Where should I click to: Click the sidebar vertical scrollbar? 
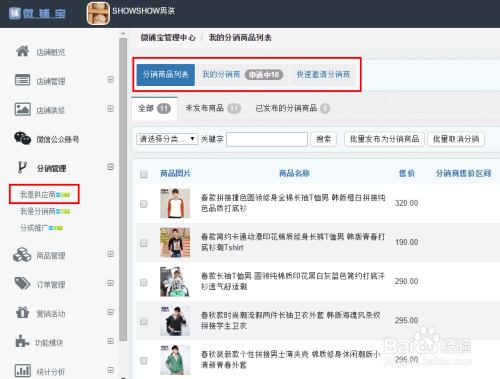(x=123, y=189)
